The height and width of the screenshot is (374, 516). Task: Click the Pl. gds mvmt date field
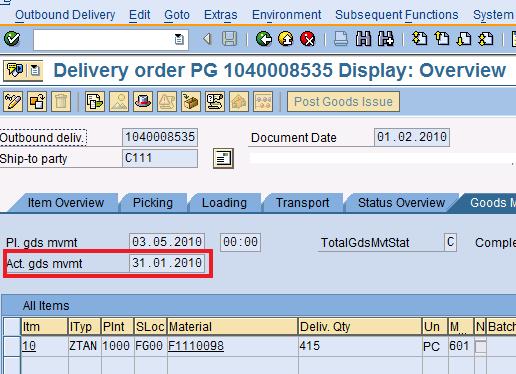(x=167, y=242)
